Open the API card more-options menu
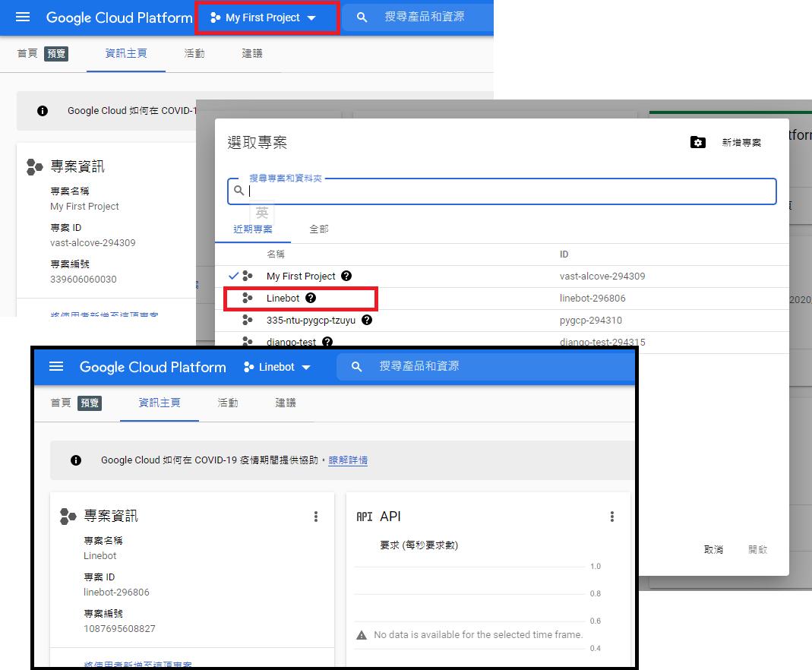Image resolution: width=812 pixels, height=670 pixels. click(612, 517)
